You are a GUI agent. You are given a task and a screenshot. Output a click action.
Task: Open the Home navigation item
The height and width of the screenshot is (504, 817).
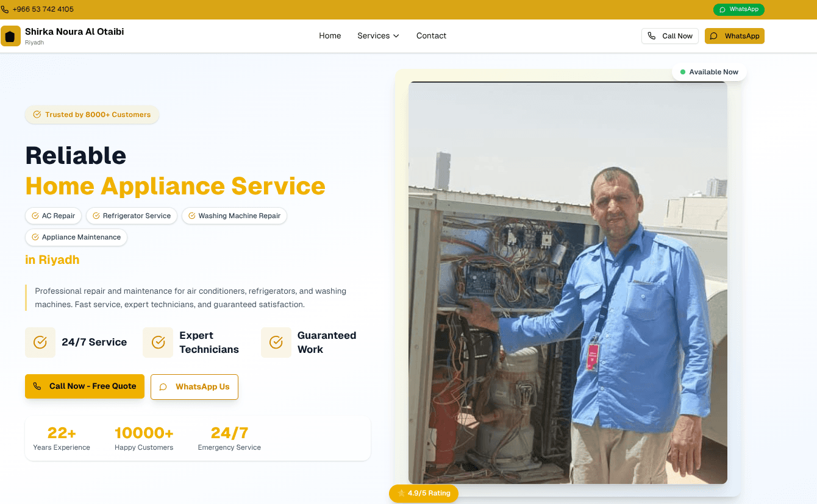click(x=330, y=35)
